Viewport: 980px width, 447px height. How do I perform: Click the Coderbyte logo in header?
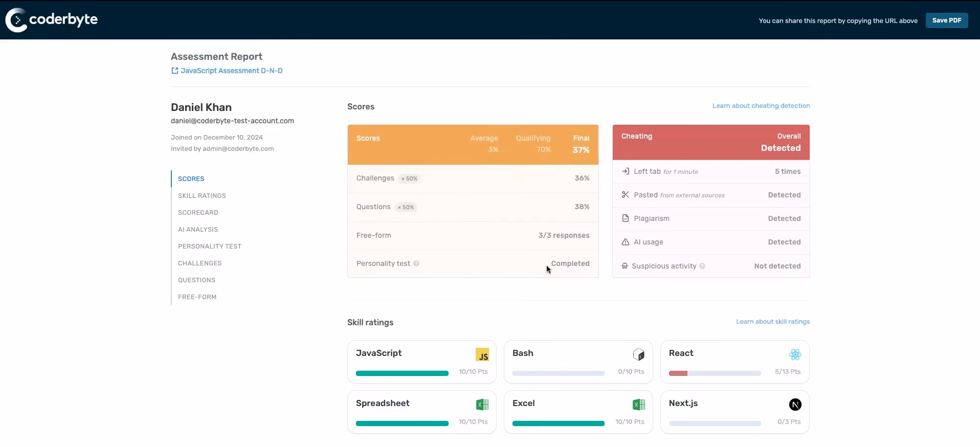click(x=52, y=20)
